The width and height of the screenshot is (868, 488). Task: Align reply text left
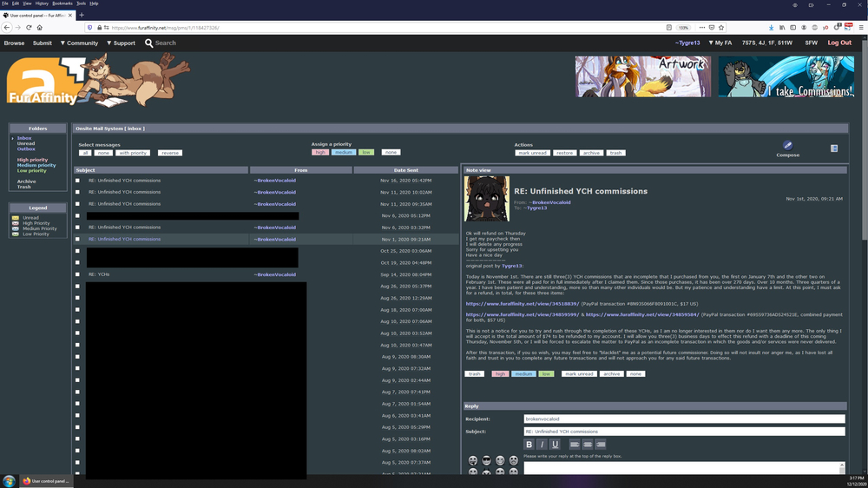[x=575, y=445]
